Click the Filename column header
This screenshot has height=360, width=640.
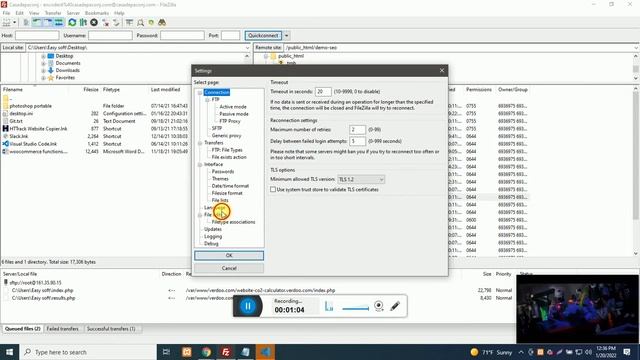point(13,89)
